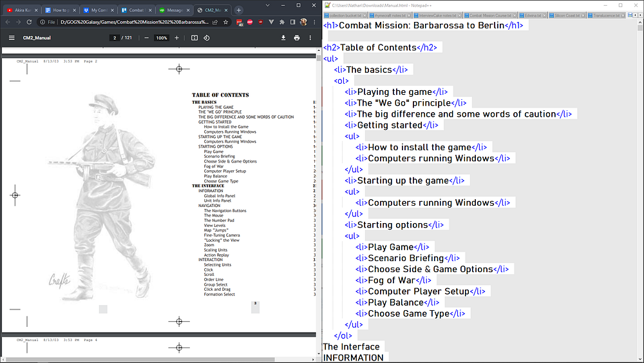Screen dimensions: 644x363
Task: Click 'Scenario Briefing' entry in PDF contents
Action: (x=220, y=156)
